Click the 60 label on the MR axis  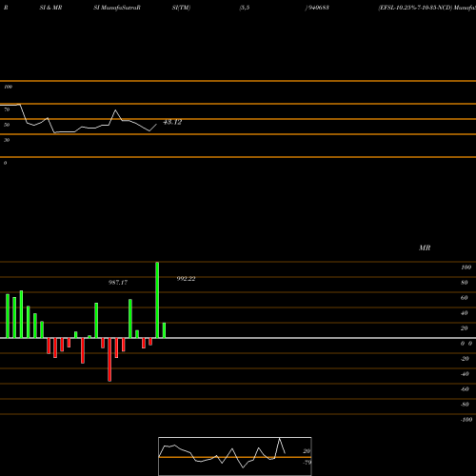(465, 298)
